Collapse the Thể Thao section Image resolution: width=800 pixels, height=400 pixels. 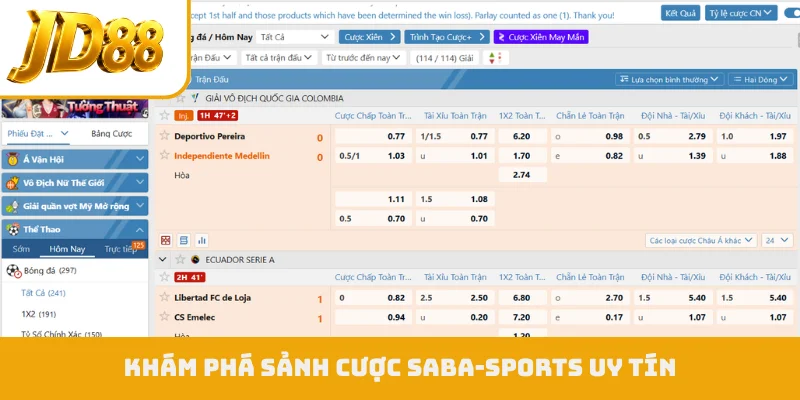(140, 230)
